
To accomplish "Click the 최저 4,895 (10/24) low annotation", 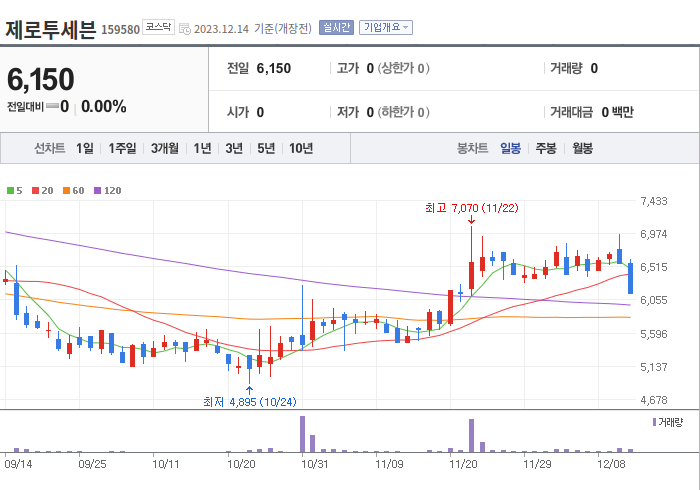I will (250, 402).
